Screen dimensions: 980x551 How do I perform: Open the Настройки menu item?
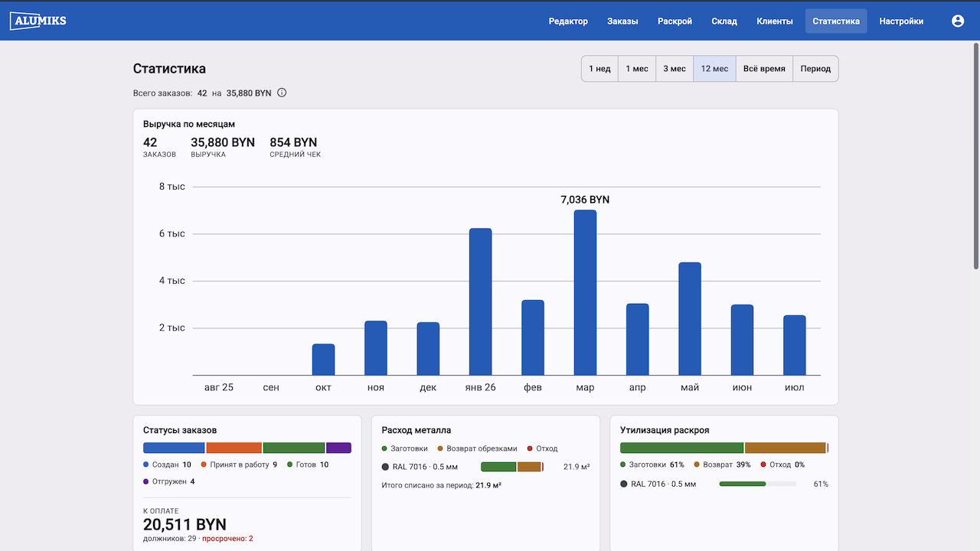click(x=901, y=21)
